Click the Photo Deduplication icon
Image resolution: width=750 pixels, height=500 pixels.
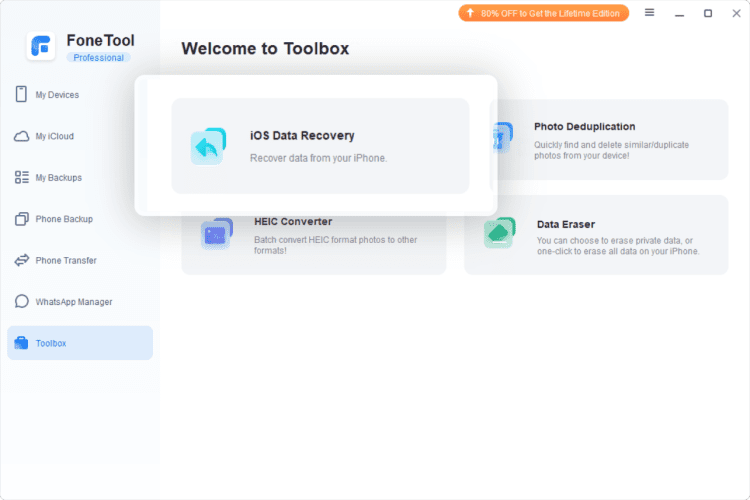click(502, 138)
